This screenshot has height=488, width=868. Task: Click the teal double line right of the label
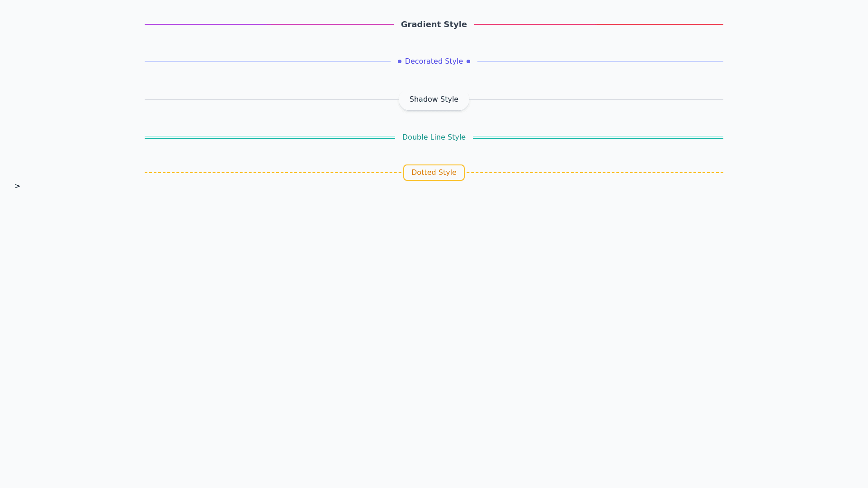click(598, 137)
